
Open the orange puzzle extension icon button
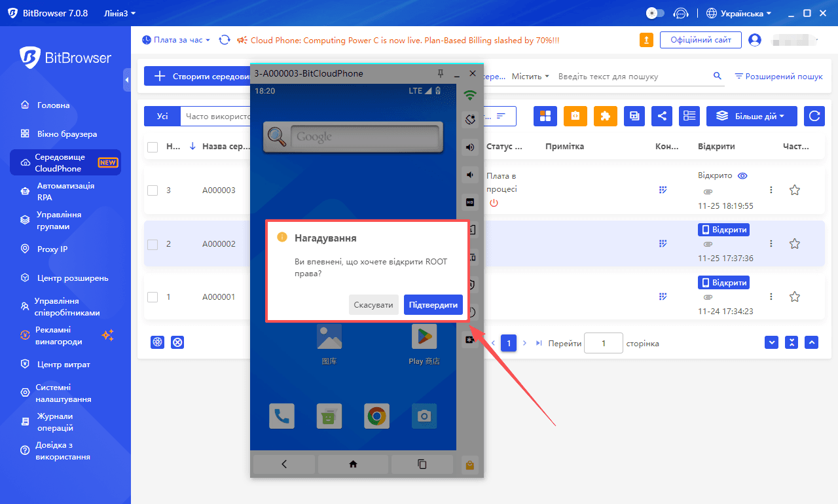[x=605, y=116]
